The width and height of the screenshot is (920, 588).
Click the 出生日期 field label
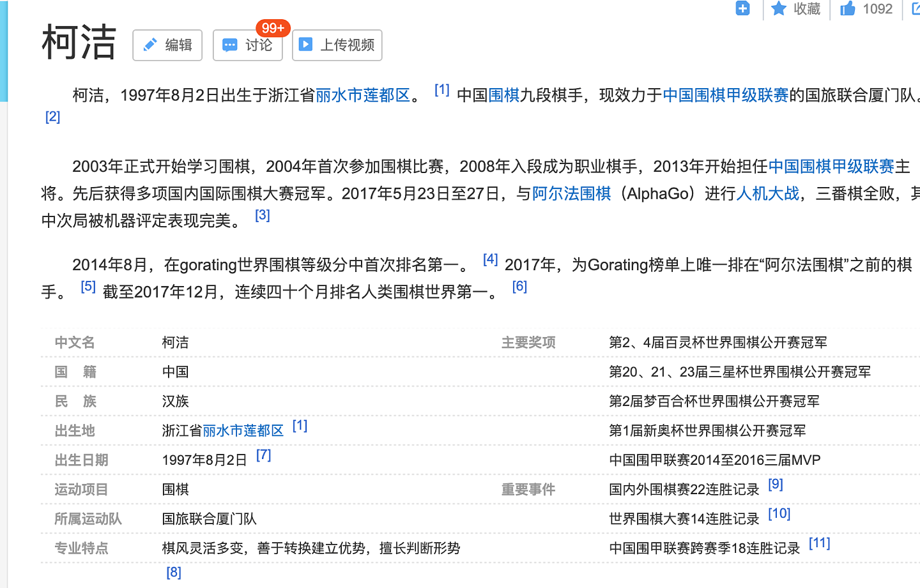pos(82,460)
